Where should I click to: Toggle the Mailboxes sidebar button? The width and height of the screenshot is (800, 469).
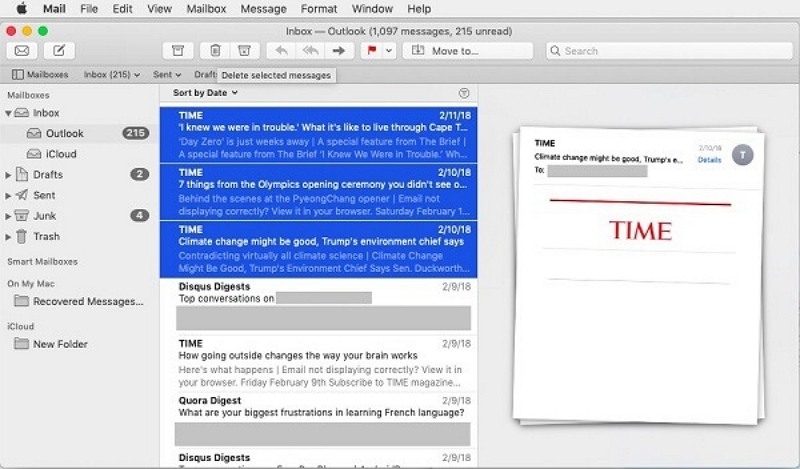pos(40,75)
